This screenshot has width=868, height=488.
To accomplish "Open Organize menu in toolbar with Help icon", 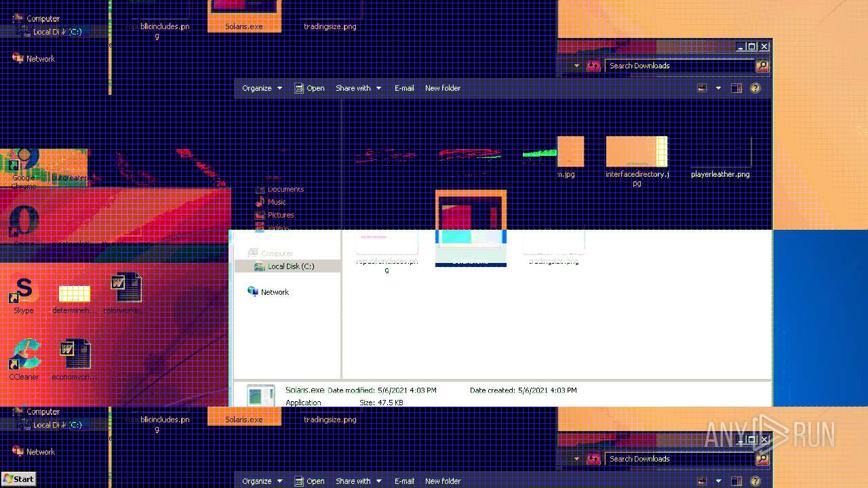I will click(x=262, y=88).
